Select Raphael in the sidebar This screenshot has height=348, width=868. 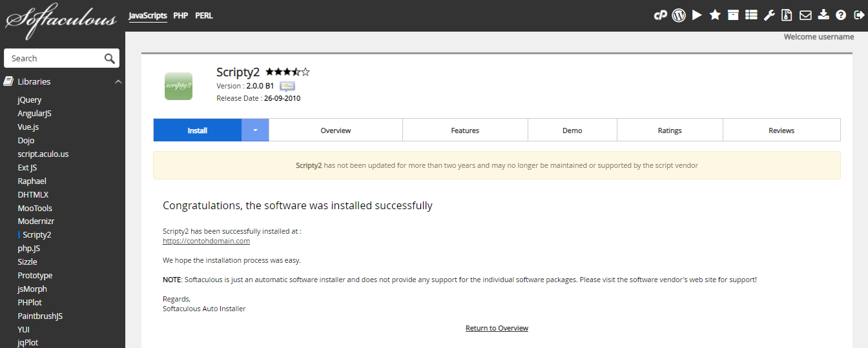(32, 181)
